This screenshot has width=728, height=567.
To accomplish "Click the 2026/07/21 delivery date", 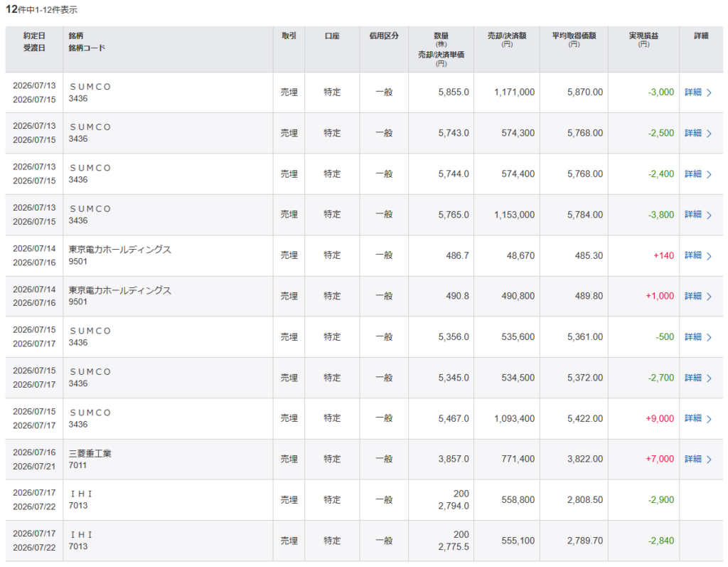I will 34,467.
